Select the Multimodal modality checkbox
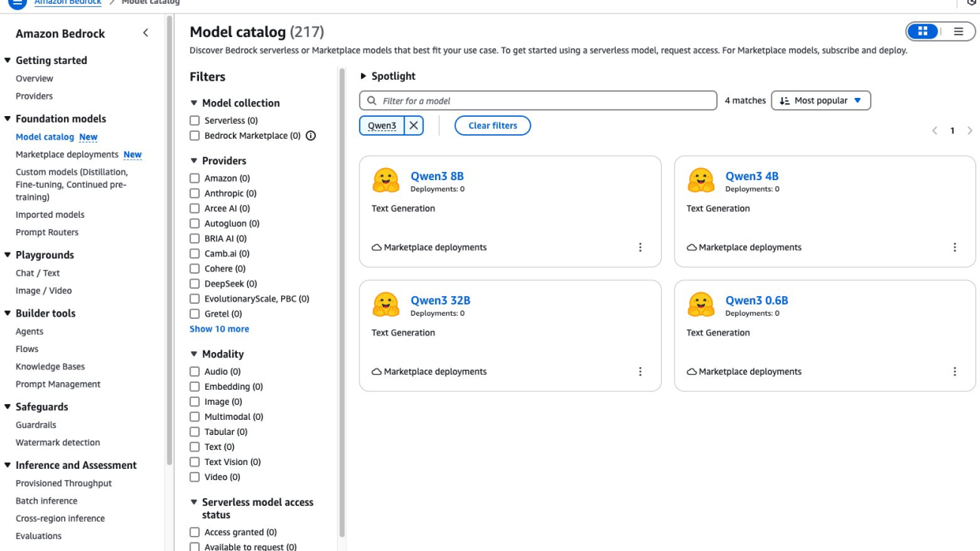Viewport: 980px width, 551px height. point(194,417)
